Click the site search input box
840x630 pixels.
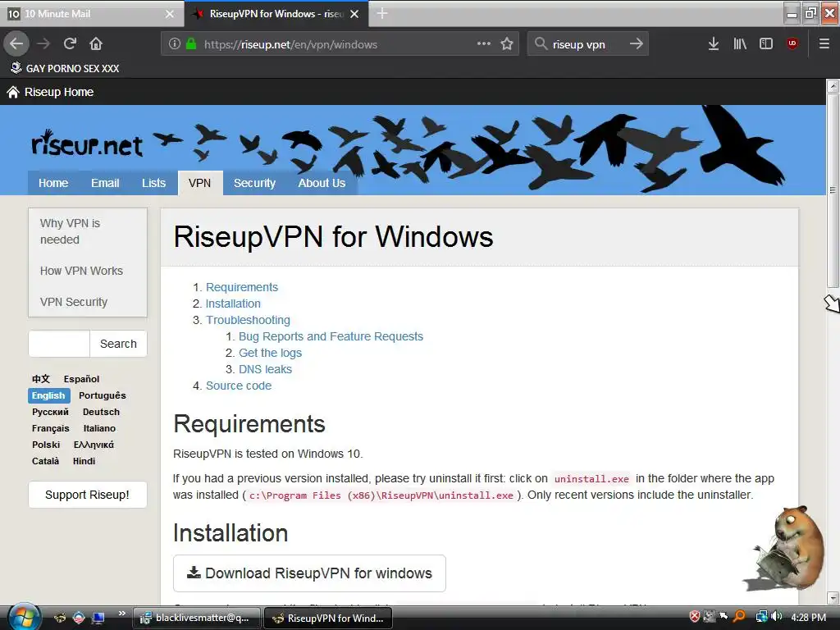tap(59, 344)
